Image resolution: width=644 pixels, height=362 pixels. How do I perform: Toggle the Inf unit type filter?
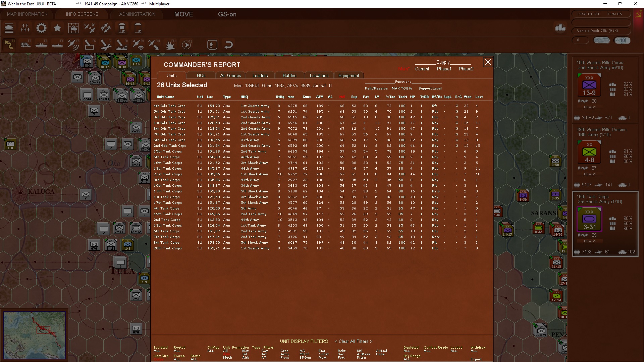coord(245,354)
